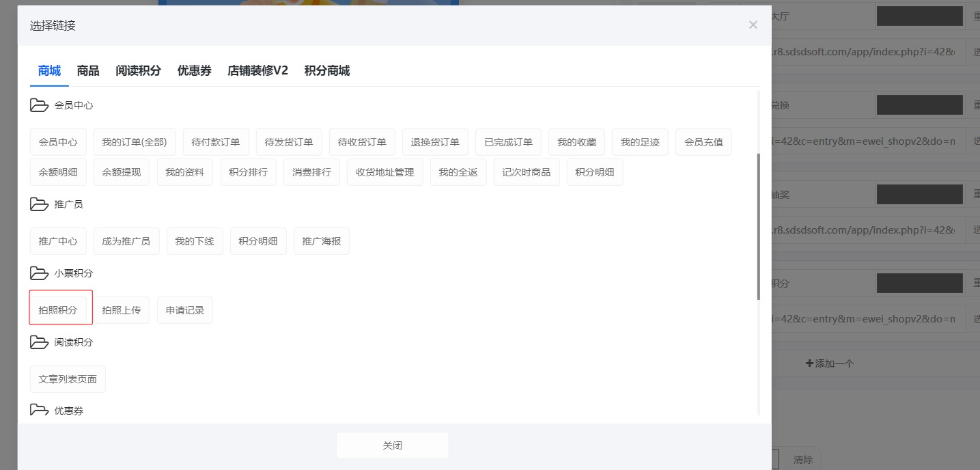Choose 待发货订单 link
The height and width of the screenshot is (470, 980).
289,142
